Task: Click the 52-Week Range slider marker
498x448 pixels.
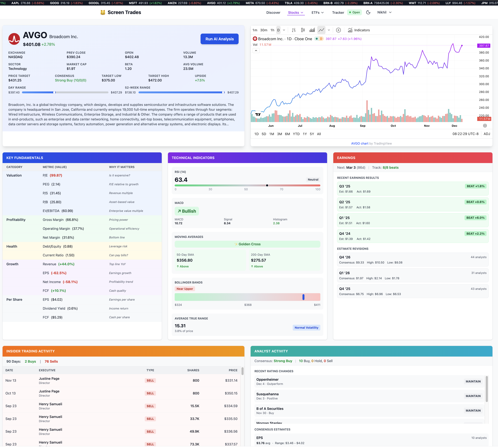Action: pos(223,93)
